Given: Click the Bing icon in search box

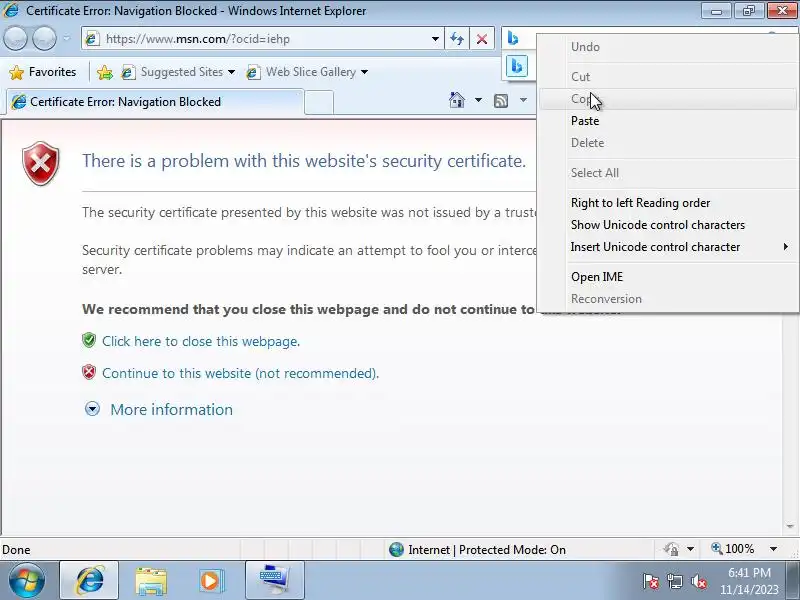Looking at the screenshot, I should click(x=513, y=38).
